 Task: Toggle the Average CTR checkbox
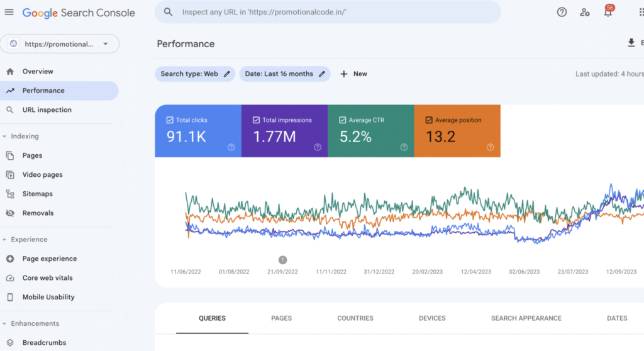point(343,120)
